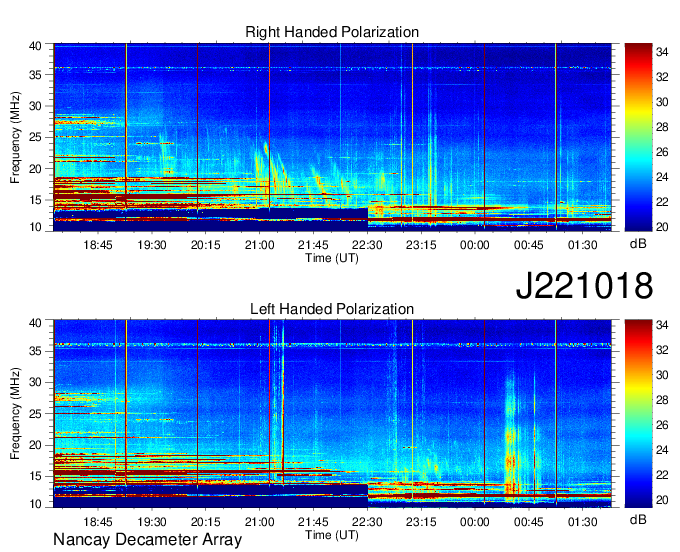
Task: Click '21:00' on the top plot time axis
Action: [259, 245]
